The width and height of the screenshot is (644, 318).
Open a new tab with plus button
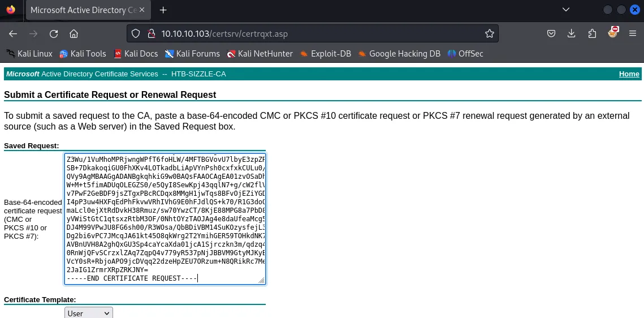point(163,10)
